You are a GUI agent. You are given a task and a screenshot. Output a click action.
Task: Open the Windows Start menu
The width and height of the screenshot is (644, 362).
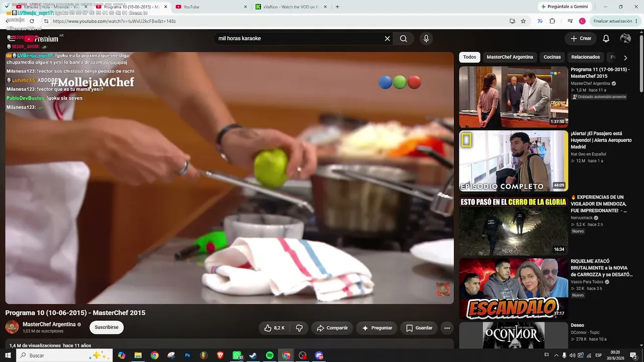8,355
